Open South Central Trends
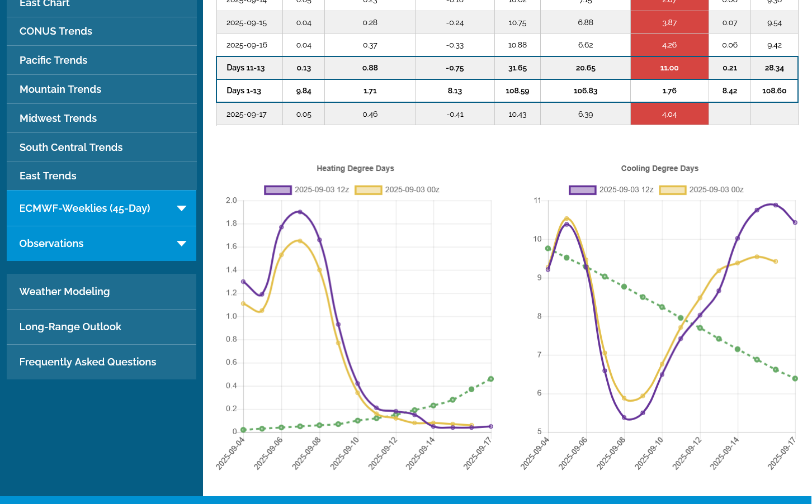The image size is (812, 504). coord(71,148)
